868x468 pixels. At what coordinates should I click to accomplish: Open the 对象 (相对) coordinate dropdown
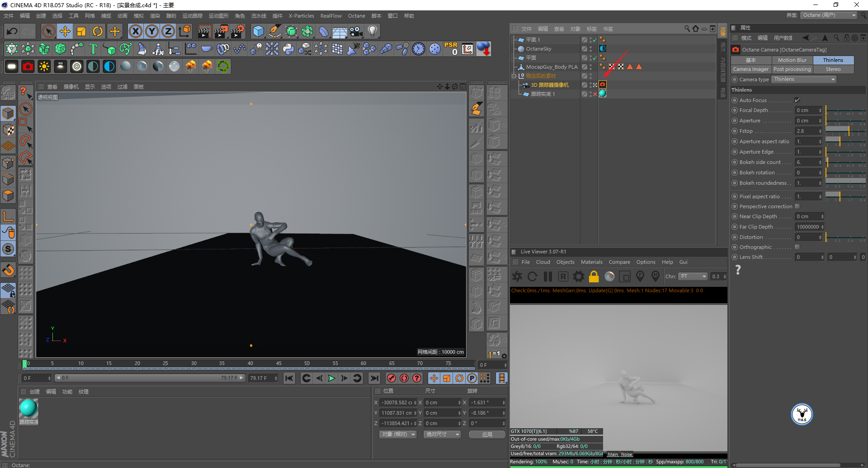[x=398, y=435]
